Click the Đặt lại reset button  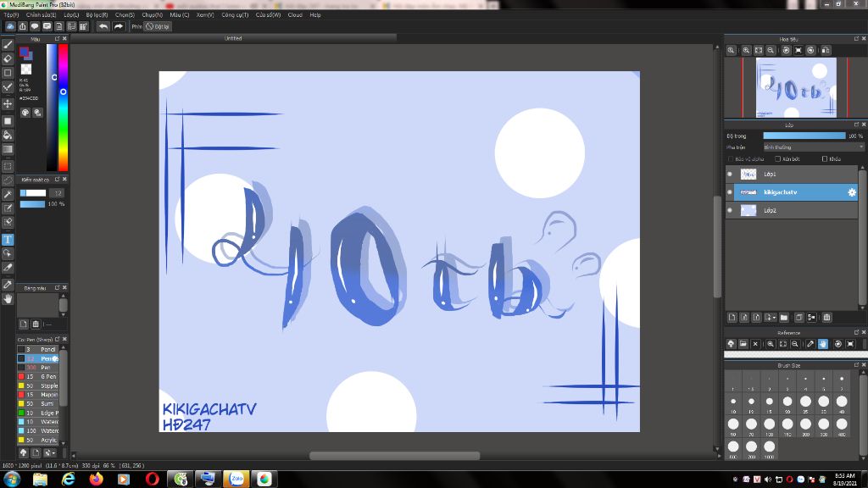pyautogui.click(x=159, y=26)
